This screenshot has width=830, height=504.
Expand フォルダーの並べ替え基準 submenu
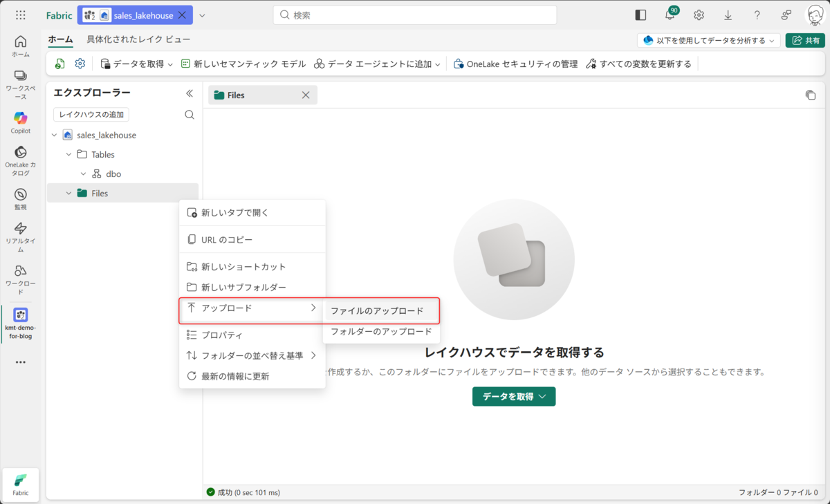252,356
